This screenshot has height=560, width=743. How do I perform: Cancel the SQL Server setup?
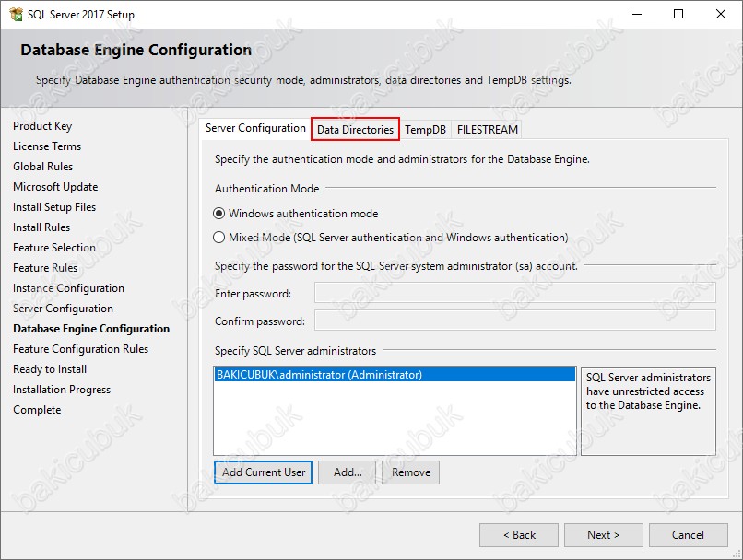click(689, 535)
